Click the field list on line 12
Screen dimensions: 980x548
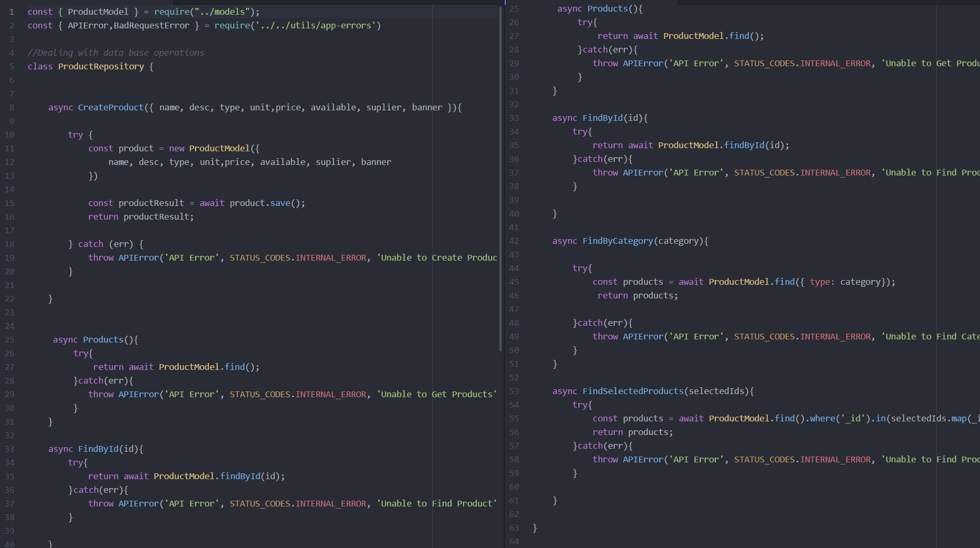point(250,162)
